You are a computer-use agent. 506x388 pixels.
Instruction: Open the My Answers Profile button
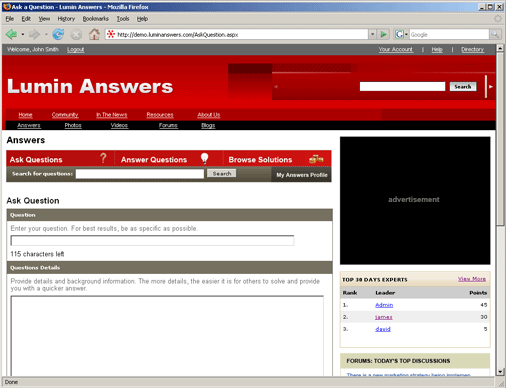tap(302, 175)
